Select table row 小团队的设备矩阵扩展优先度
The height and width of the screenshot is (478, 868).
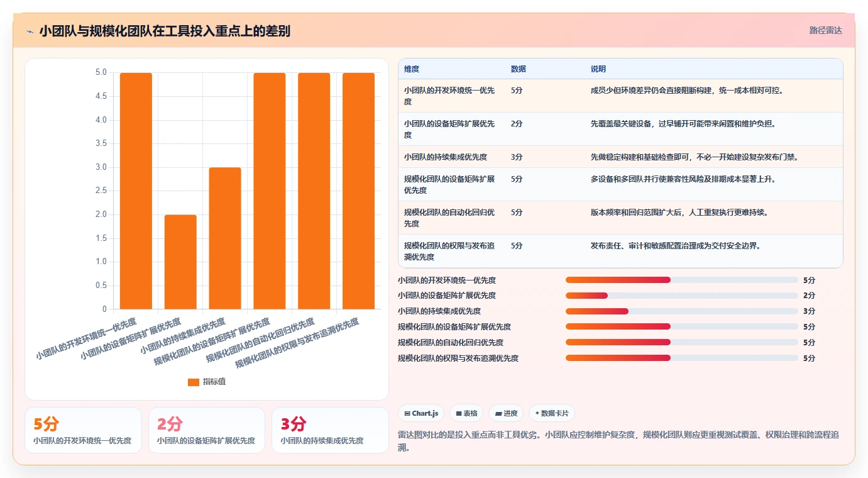pos(620,129)
